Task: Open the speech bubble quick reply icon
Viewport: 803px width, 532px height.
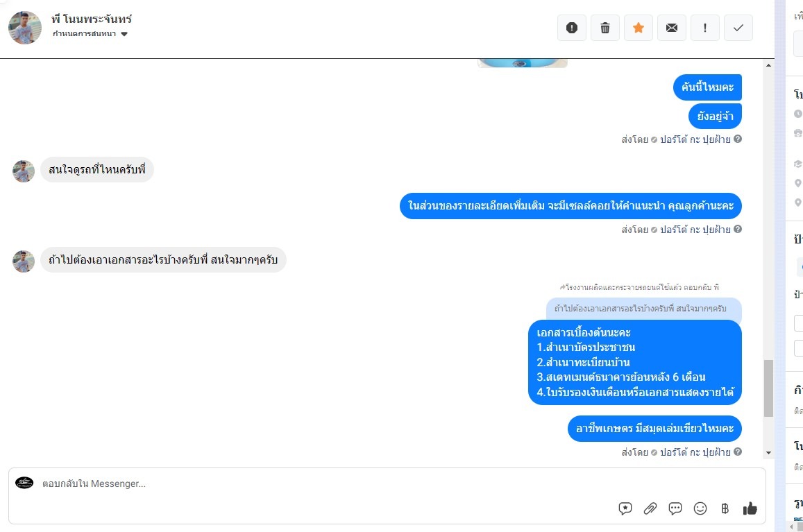Action: [x=675, y=508]
